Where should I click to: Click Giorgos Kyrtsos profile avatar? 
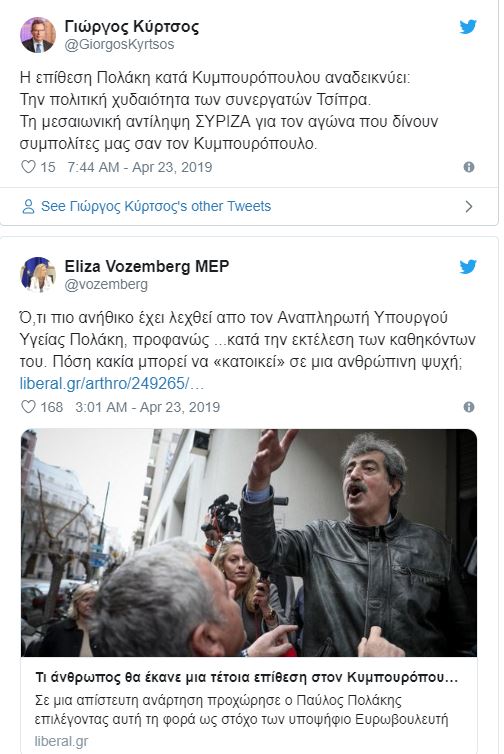tap(38, 35)
